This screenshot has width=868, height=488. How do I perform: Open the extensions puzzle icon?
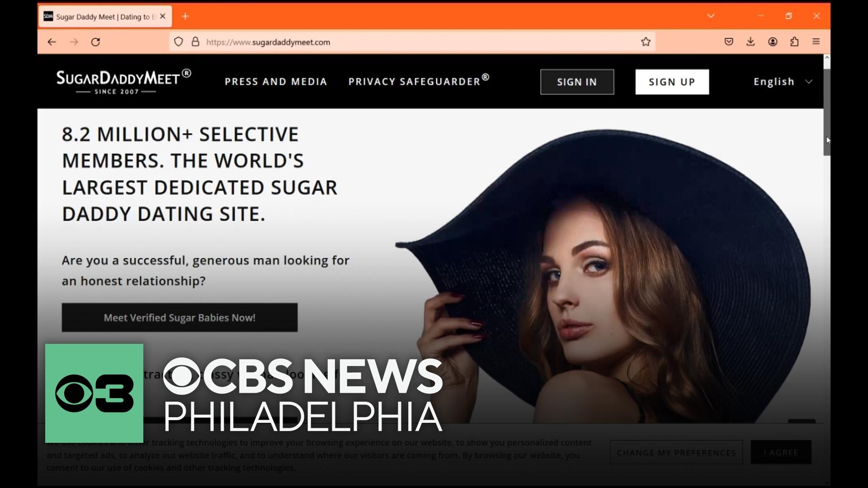click(x=794, y=42)
